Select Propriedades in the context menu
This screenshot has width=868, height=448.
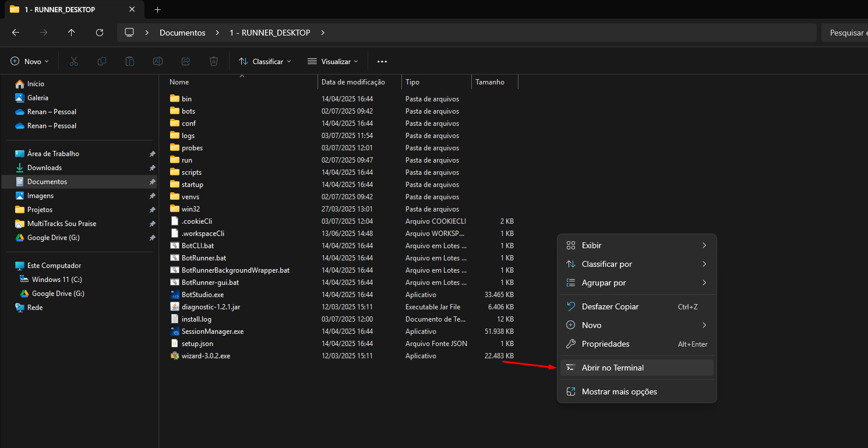[x=636, y=344]
